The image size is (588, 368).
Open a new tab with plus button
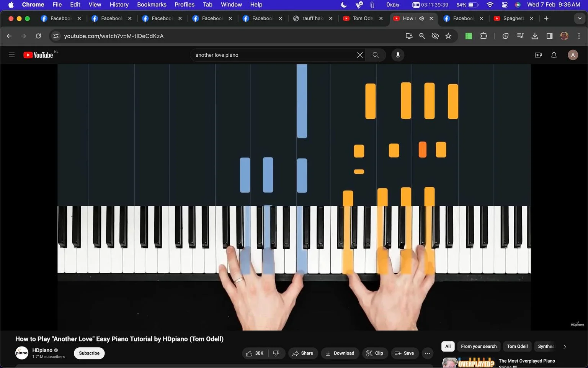tap(546, 18)
